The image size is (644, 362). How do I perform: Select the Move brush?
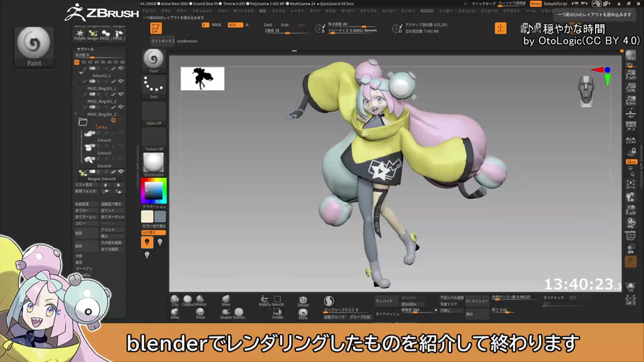click(x=226, y=300)
